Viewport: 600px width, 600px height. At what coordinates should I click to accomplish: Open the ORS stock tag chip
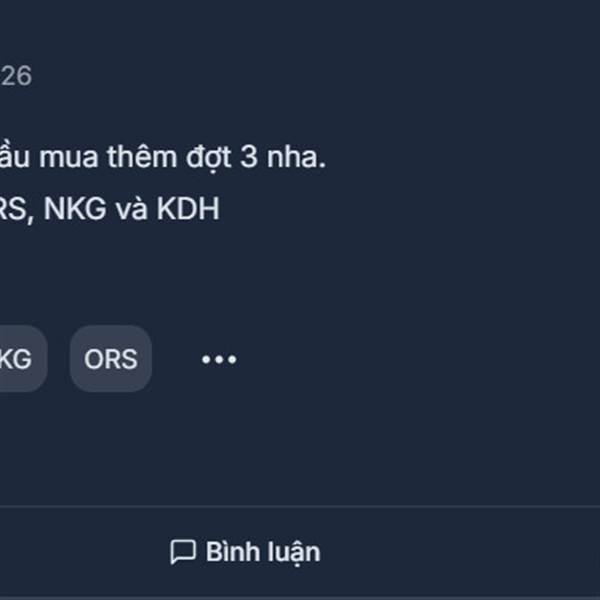click(111, 359)
